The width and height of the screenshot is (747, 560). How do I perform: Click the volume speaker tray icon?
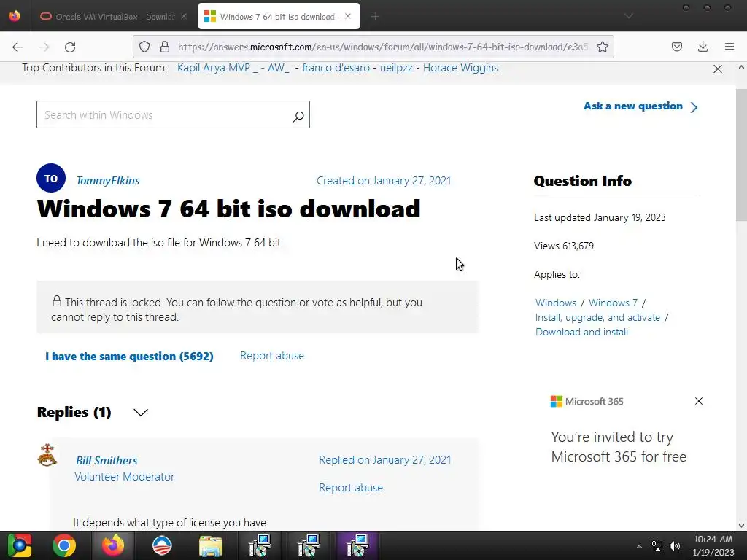click(x=674, y=545)
